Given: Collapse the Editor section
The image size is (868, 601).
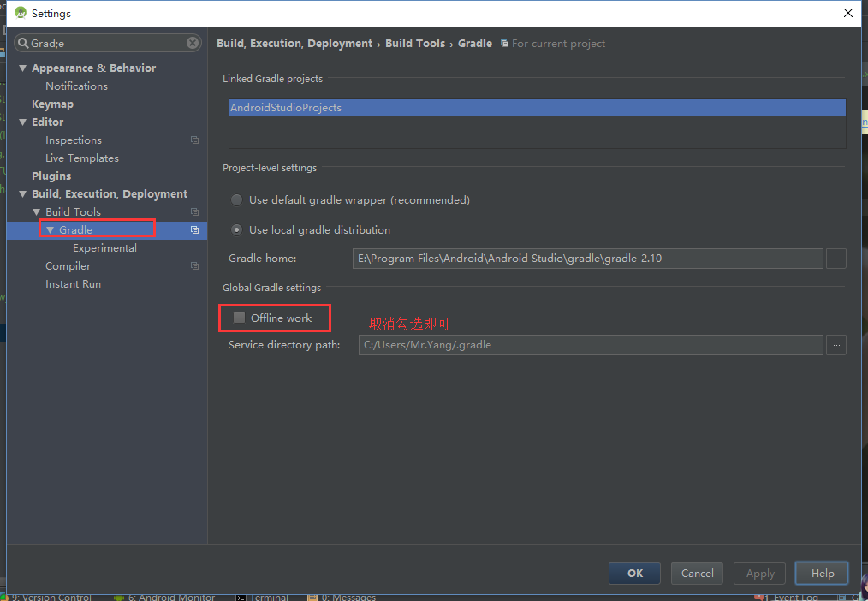Looking at the screenshot, I should pos(22,122).
